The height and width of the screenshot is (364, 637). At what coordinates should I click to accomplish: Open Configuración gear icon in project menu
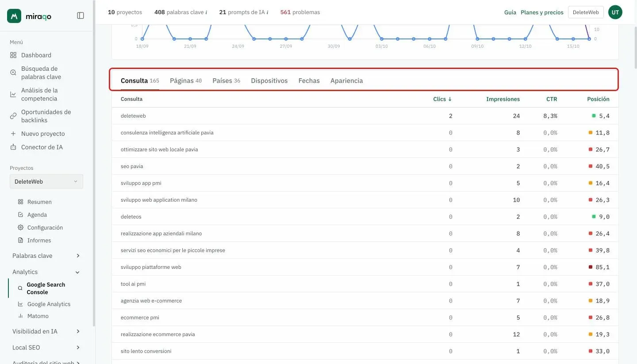coord(20,227)
